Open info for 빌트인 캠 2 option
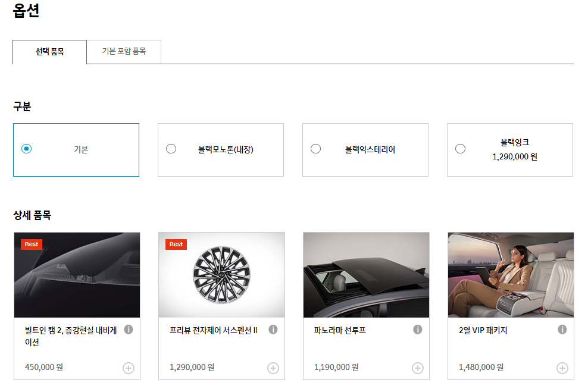588x386 pixels. pyautogui.click(x=129, y=329)
